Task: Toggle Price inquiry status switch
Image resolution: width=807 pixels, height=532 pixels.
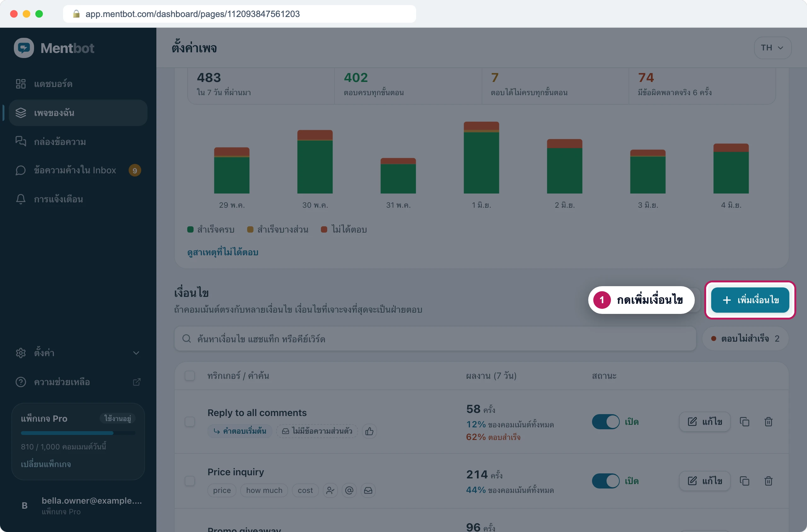Action: pos(606,481)
